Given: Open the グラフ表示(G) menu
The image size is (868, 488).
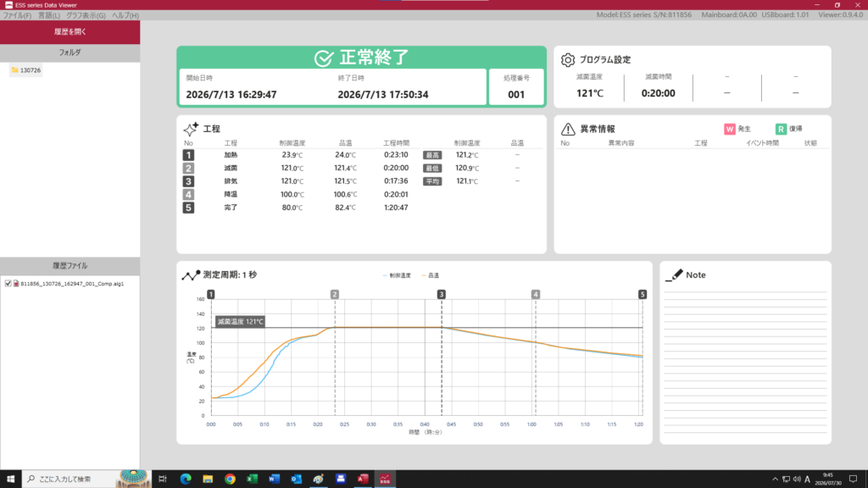Looking at the screenshot, I should coord(86,15).
